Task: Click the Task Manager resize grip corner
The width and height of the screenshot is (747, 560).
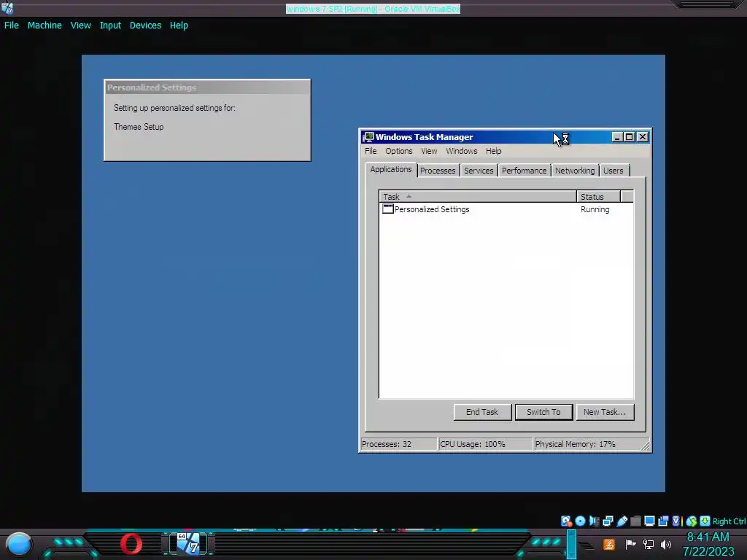Action: coord(646,446)
